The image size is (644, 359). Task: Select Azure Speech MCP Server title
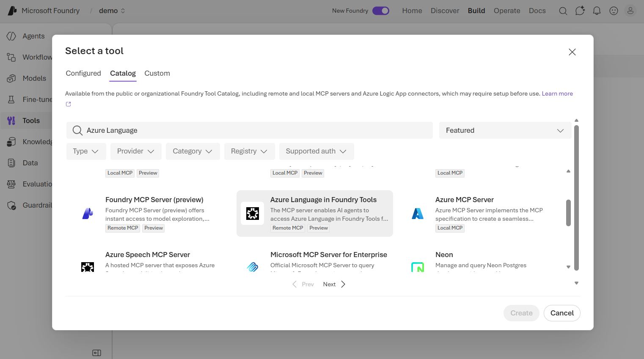148,255
